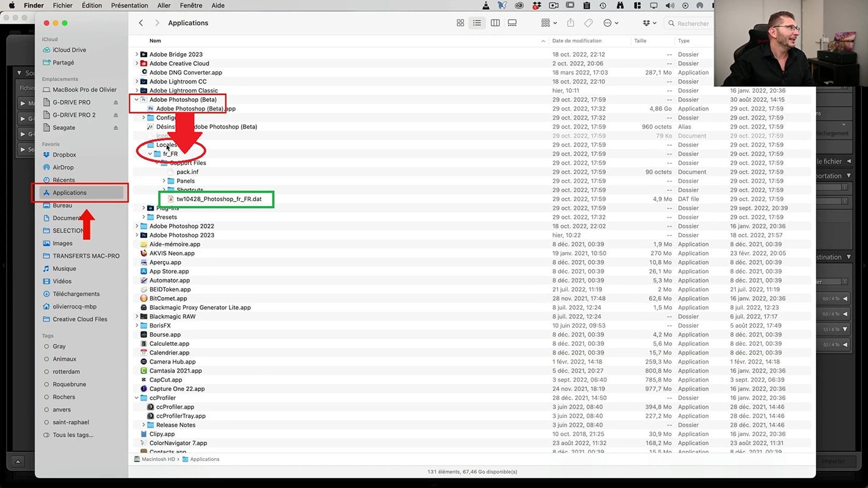Switch Finder to column view

coord(495,23)
